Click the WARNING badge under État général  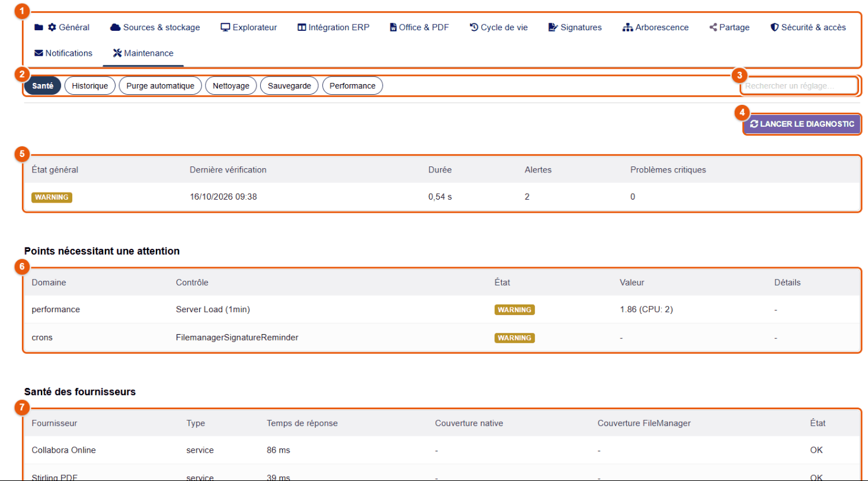point(52,197)
